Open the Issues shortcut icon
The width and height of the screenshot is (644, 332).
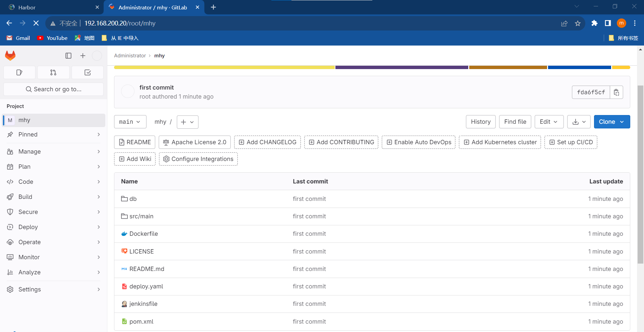pyautogui.click(x=19, y=72)
